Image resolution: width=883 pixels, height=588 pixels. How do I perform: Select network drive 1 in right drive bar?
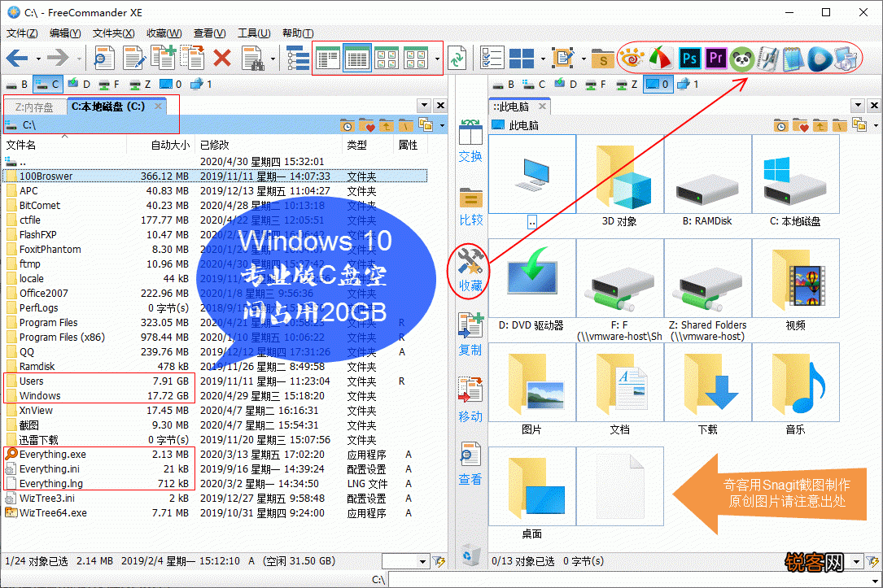[688, 85]
